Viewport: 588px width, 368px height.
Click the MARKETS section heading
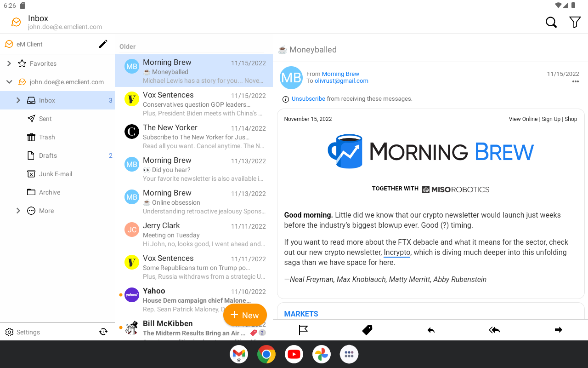point(301,314)
